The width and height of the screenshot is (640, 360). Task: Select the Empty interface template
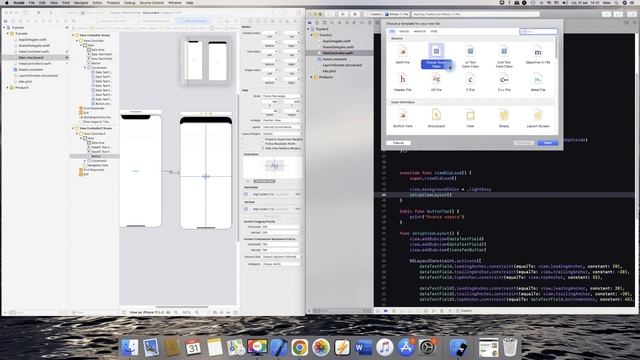click(x=504, y=118)
